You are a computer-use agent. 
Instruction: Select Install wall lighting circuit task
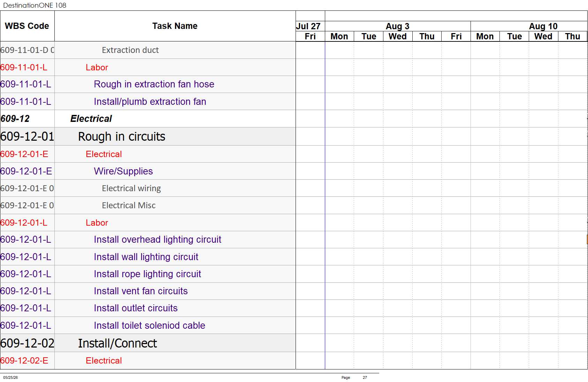point(146,257)
